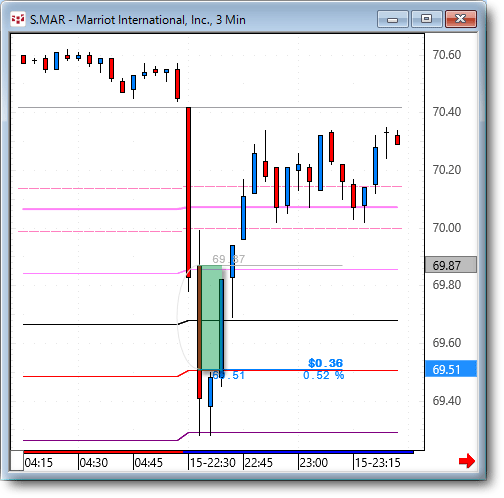Click the 70.00 price axis label

(447, 228)
